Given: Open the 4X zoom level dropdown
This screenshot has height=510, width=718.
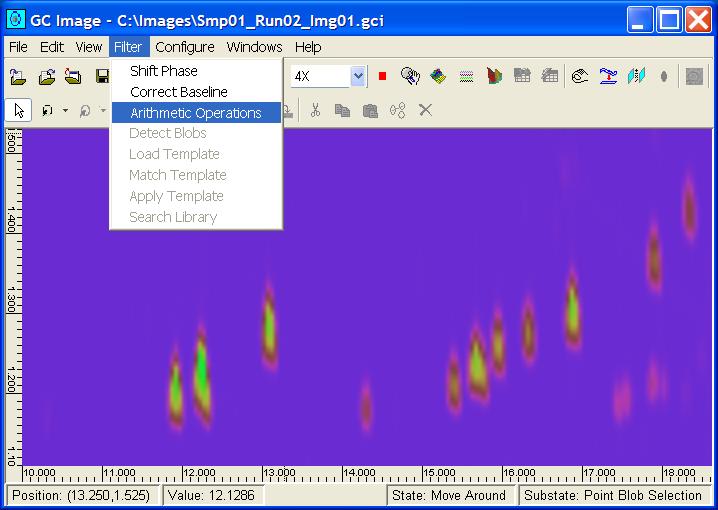Looking at the screenshot, I should [x=358, y=76].
